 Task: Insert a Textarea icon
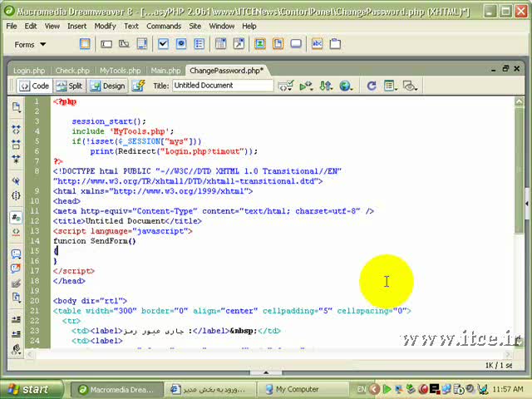(x=142, y=44)
